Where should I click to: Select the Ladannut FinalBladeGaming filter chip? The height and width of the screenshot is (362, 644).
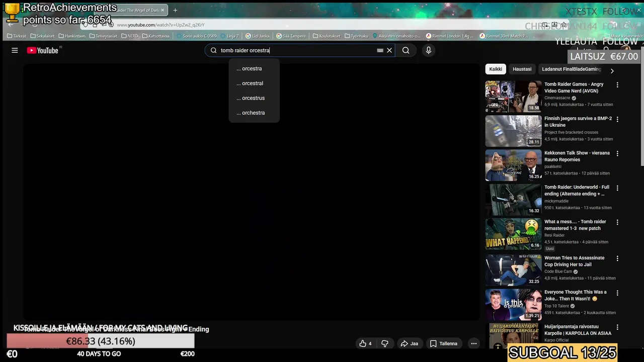pos(571,69)
